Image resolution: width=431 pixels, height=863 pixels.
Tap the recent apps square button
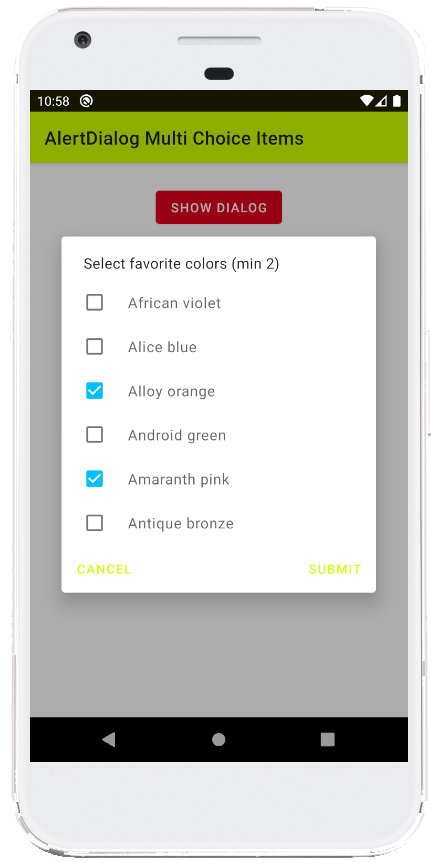point(328,739)
